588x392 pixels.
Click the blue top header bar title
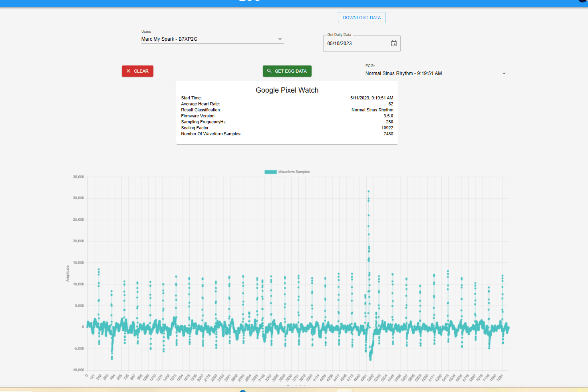point(250,2)
